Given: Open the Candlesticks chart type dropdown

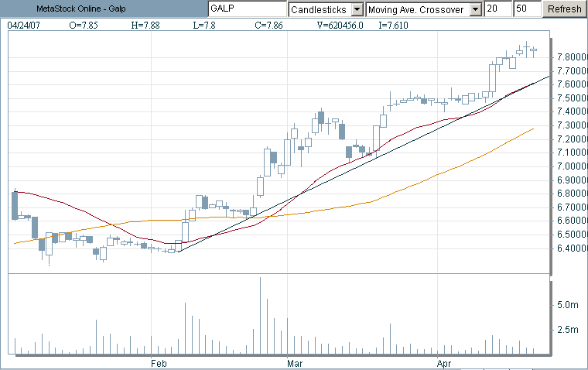Looking at the screenshot, I should click(357, 9).
